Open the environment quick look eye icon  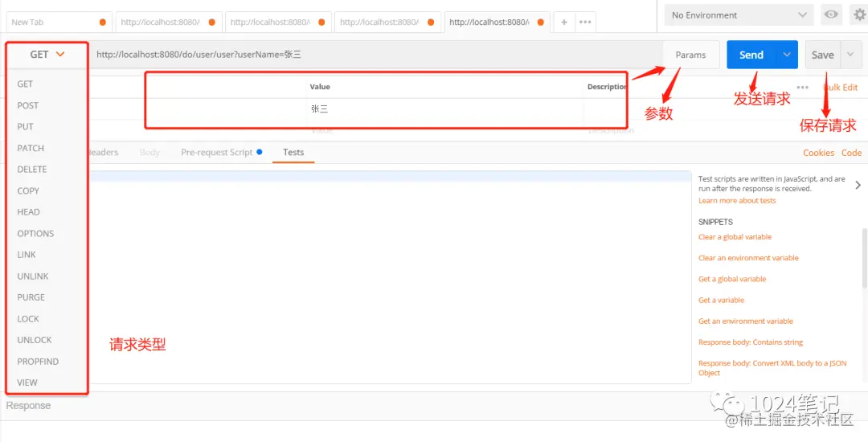click(831, 15)
